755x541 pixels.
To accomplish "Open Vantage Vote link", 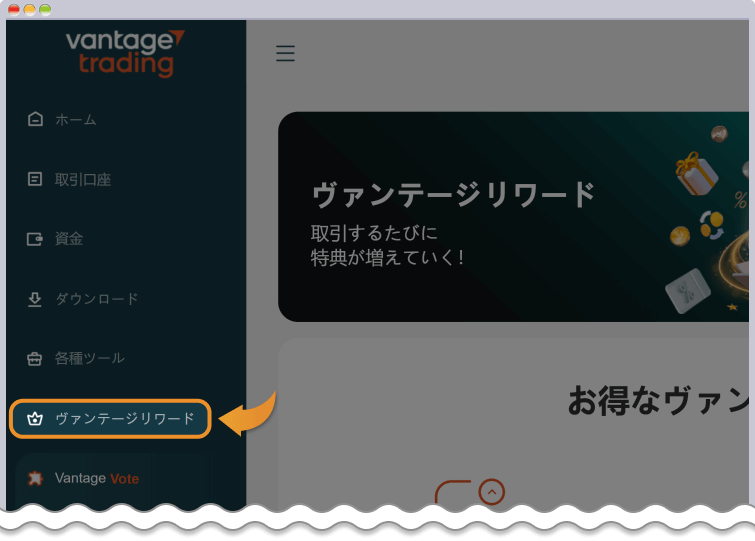I will [97, 478].
